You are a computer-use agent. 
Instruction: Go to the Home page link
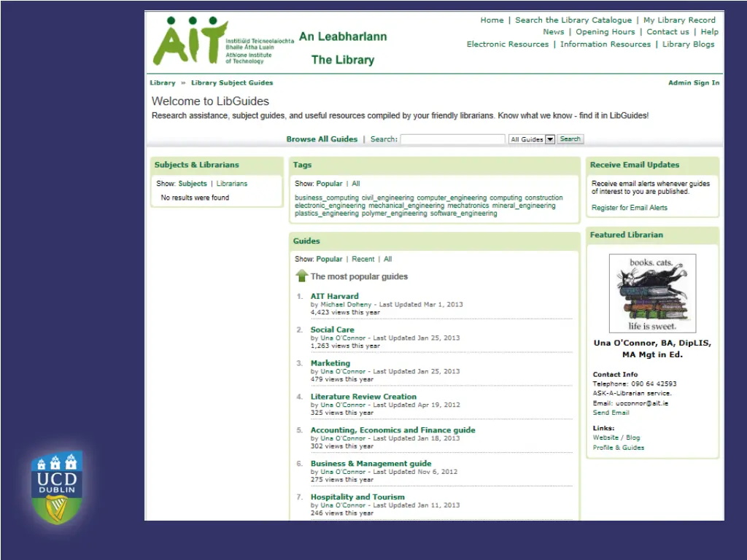(x=492, y=20)
